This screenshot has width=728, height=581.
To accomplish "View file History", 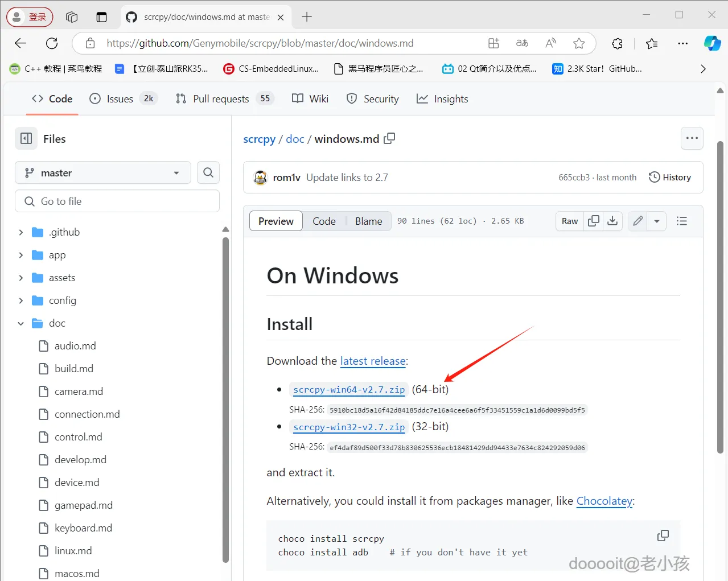I will pyautogui.click(x=670, y=178).
